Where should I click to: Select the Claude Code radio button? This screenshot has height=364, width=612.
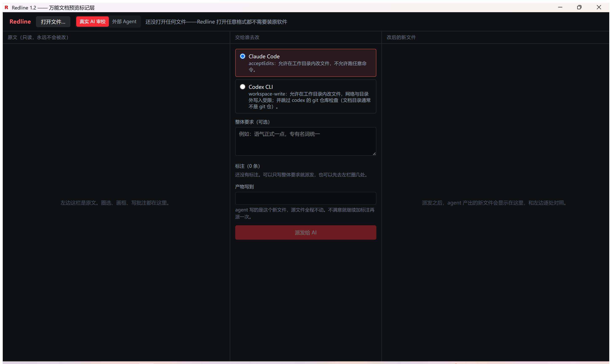[243, 56]
